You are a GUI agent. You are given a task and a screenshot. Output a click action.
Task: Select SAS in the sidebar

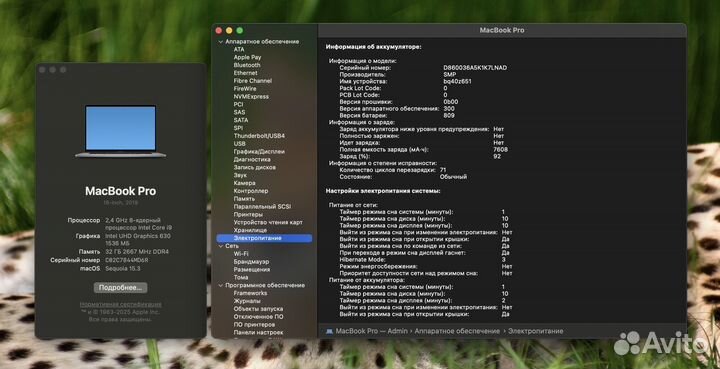pos(239,112)
